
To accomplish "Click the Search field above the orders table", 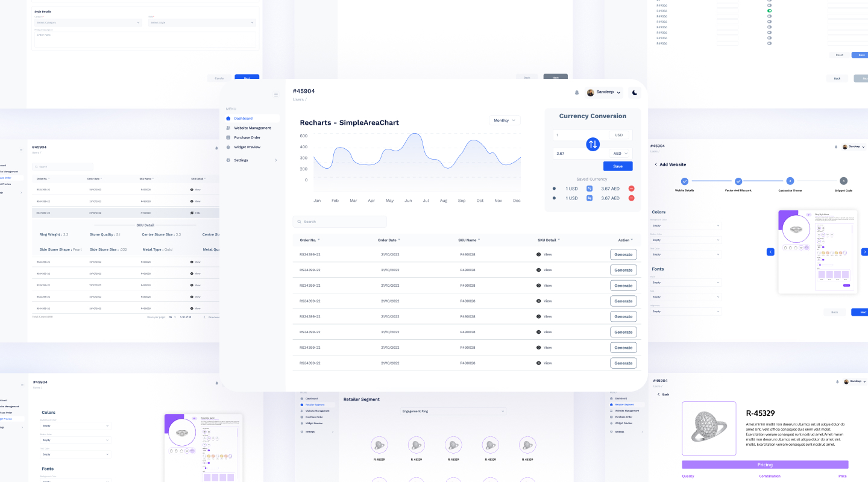I will click(x=339, y=222).
